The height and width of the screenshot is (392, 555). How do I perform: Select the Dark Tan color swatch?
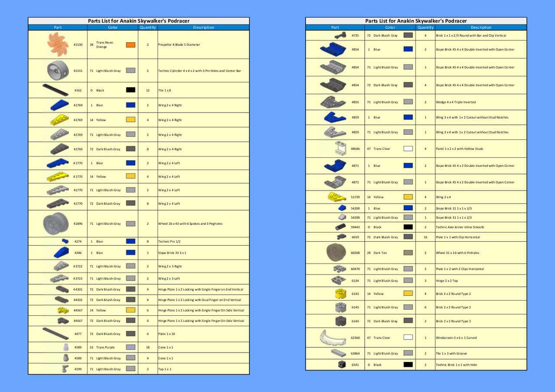click(408, 253)
